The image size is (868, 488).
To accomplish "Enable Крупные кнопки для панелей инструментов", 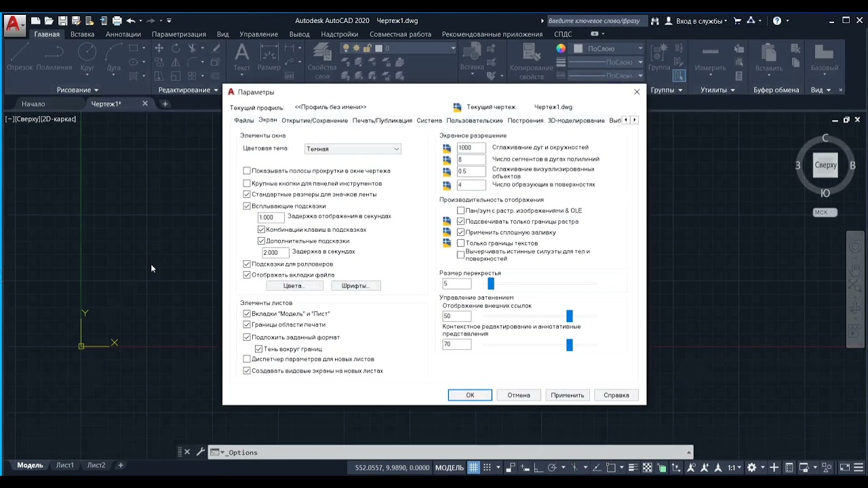I will (x=247, y=183).
